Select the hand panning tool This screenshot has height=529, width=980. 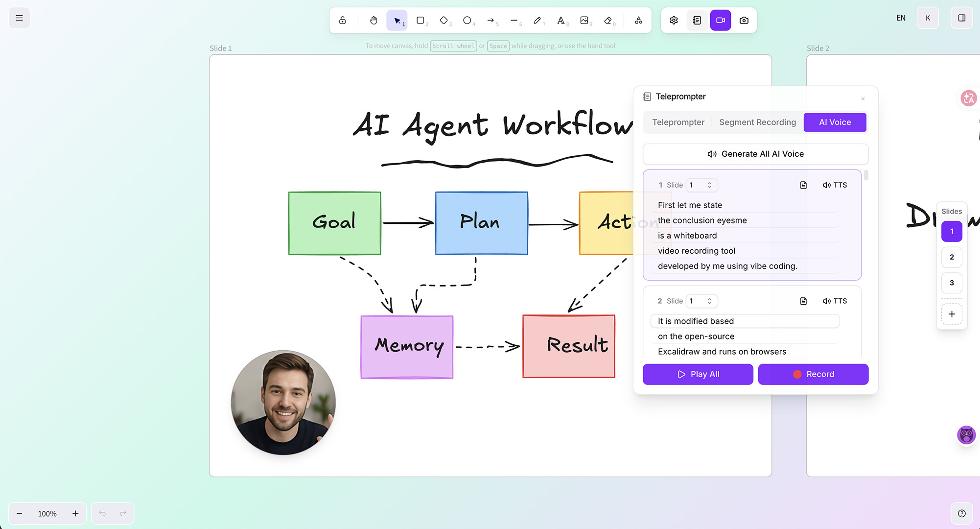click(373, 20)
